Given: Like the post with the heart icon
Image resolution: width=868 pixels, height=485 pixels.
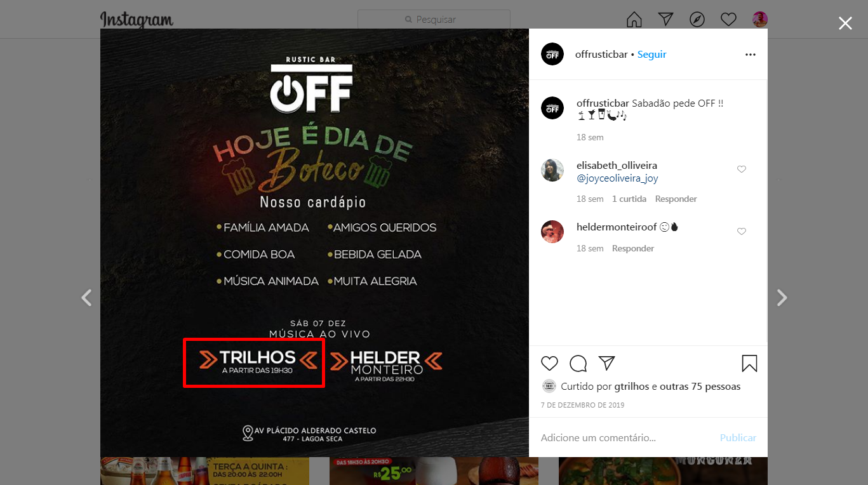Looking at the screenshot, I should (x=549, y=363).
